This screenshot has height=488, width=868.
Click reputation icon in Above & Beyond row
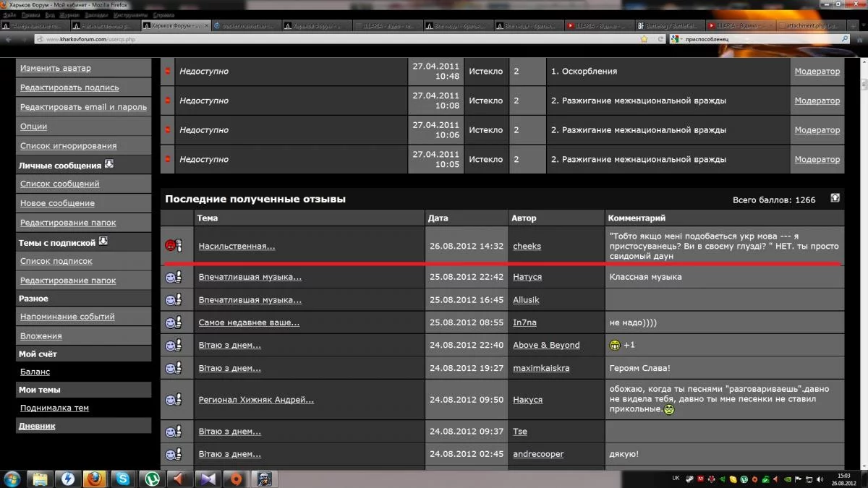pyautogui.click(x=174, y=346)
